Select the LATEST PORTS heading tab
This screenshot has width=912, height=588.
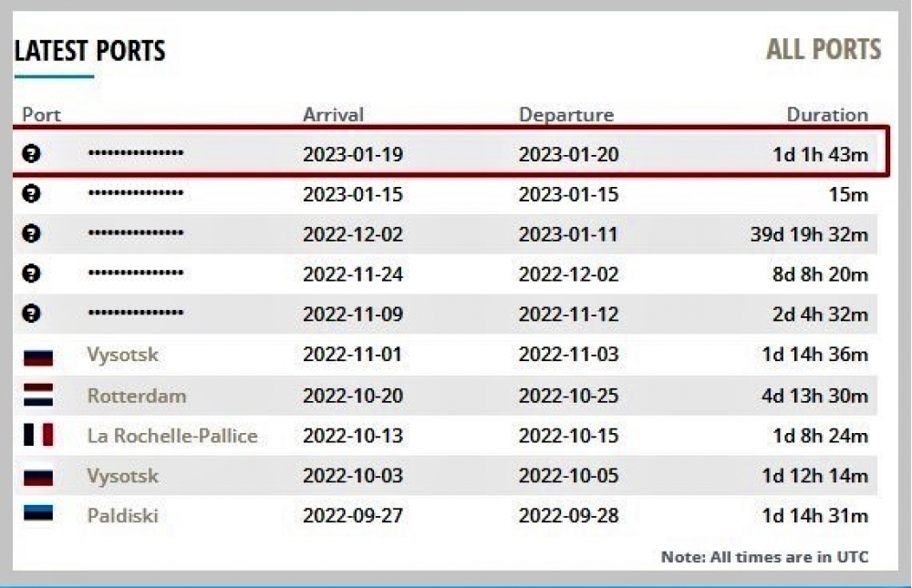click(89, 51)
